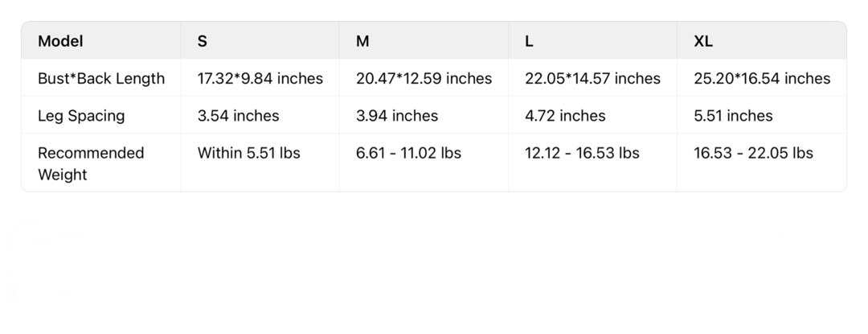Screen dimensions: 868x334
Task: Click the 16.53 - 22.05 lbs cell
Action: click(753, 153)
